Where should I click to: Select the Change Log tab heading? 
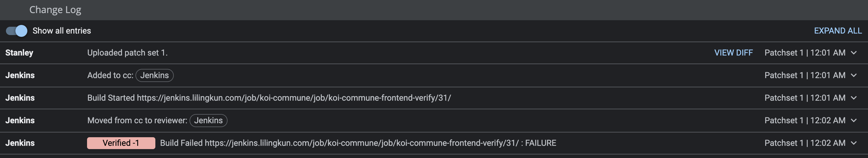click(x=55, y=10)
